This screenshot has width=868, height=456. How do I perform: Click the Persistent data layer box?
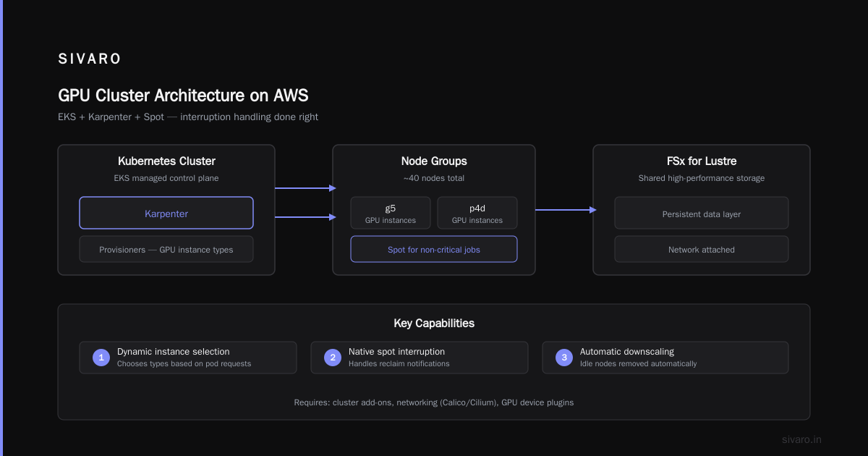coord(702,214)
